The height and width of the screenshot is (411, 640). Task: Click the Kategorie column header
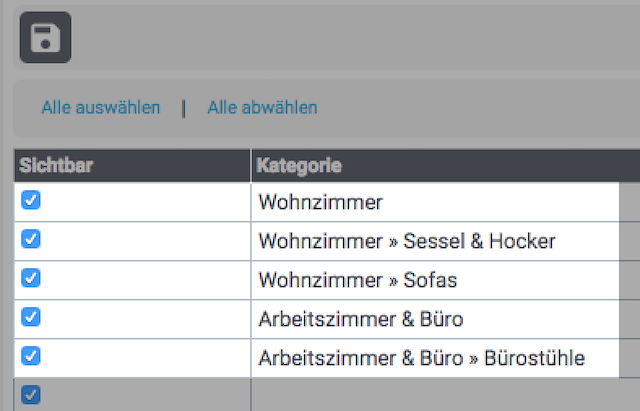click(x=446, y=166)
